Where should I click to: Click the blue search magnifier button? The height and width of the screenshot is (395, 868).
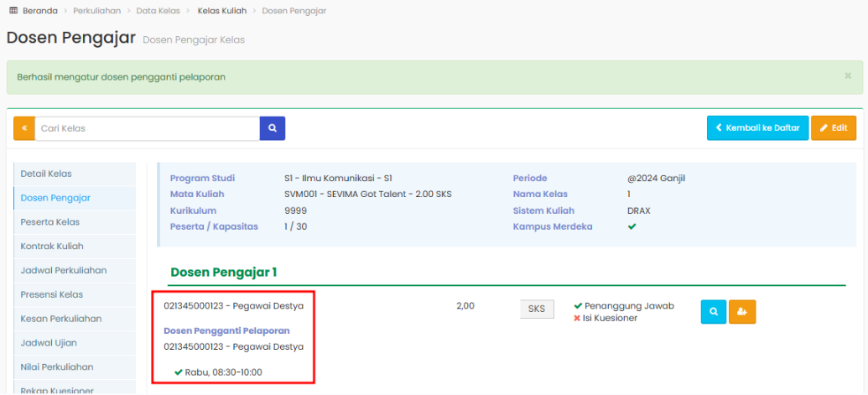click(273, 128)
